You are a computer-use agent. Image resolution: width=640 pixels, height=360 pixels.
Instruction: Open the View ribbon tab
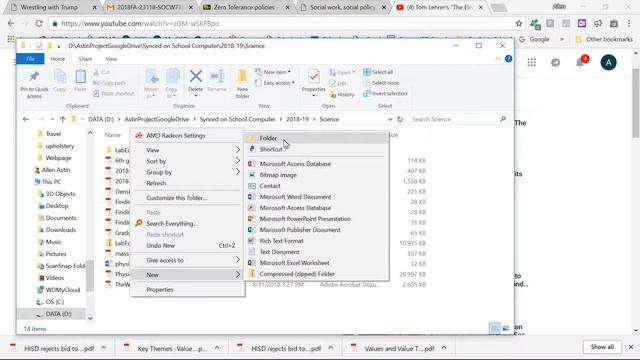coord(111,59)
